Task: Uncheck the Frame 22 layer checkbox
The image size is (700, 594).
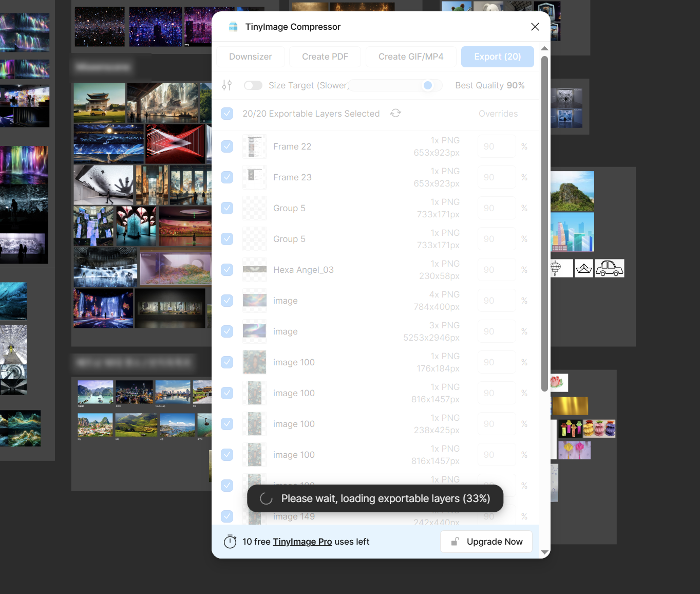Action: 227,146
